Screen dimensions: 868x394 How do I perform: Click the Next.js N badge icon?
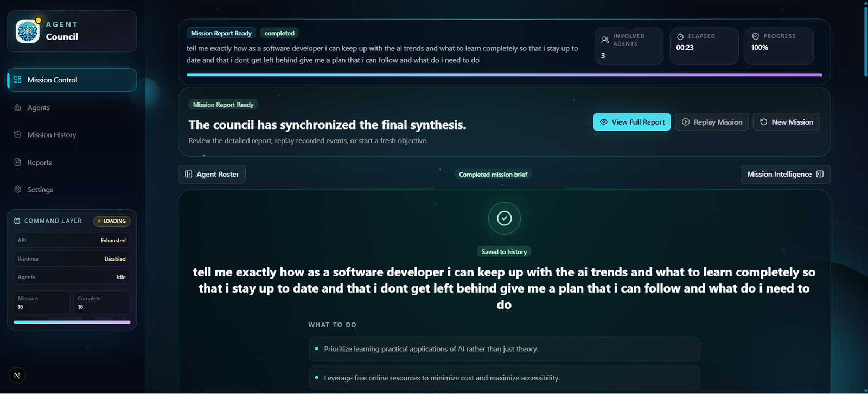tap(17, 375)
